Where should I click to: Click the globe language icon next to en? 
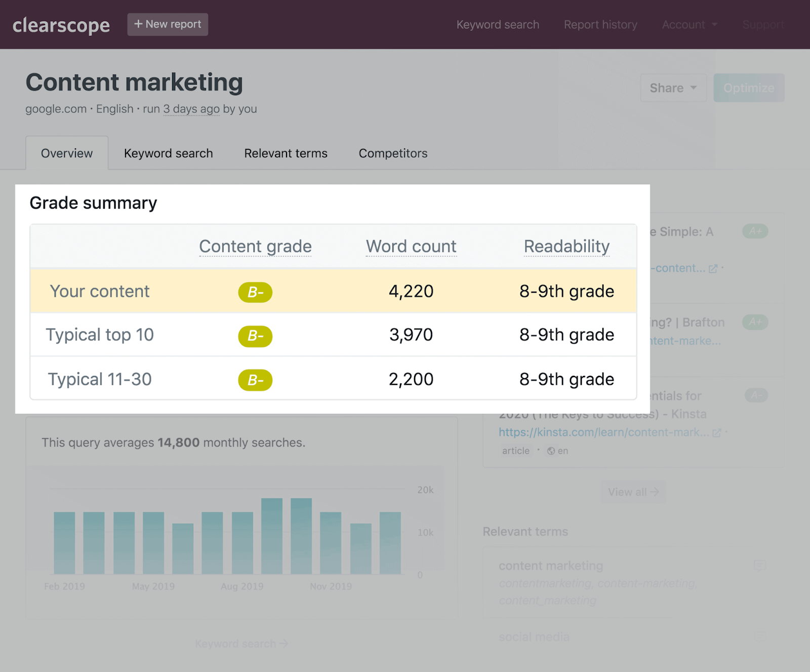551,451
